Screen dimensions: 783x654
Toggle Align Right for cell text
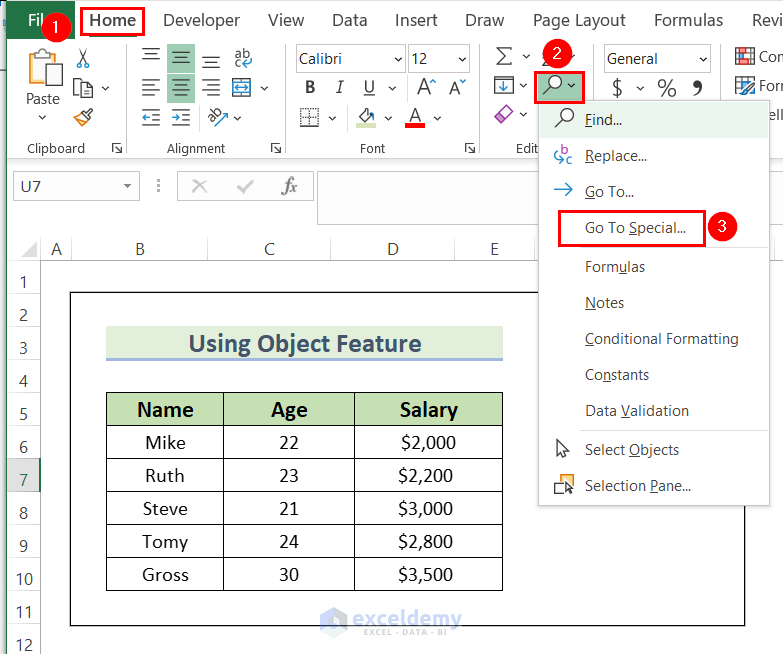[x=211, y=88]
